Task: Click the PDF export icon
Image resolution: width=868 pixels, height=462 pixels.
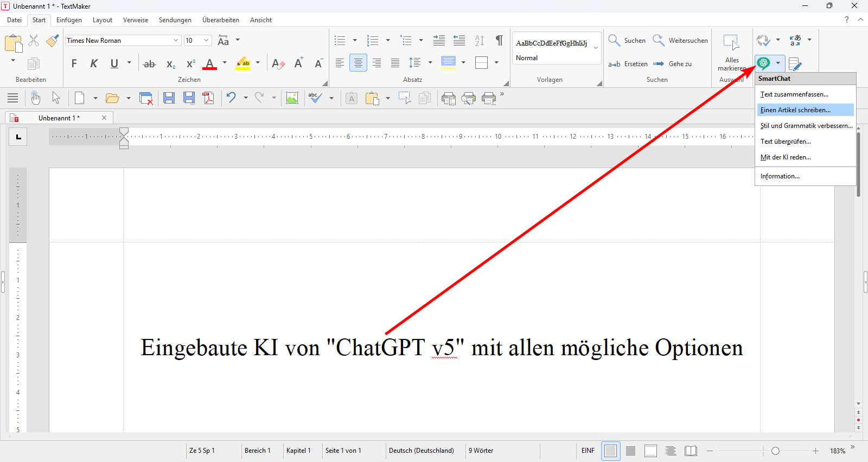Action: (208, 98)
